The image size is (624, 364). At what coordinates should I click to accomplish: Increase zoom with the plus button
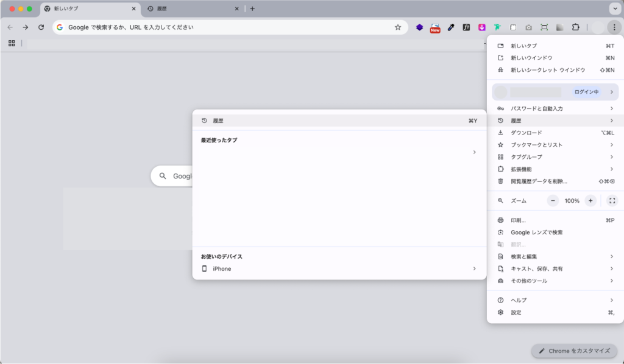[x=590, y=200]
